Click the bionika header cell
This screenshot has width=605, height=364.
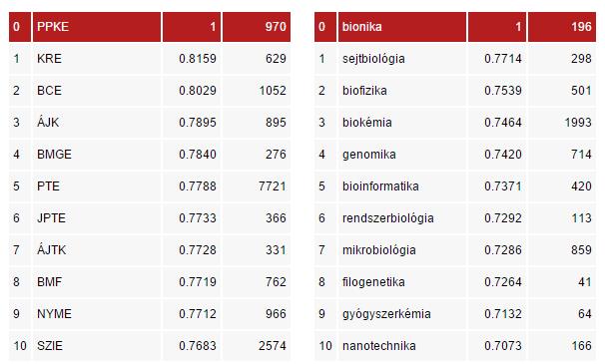point(402,27)
